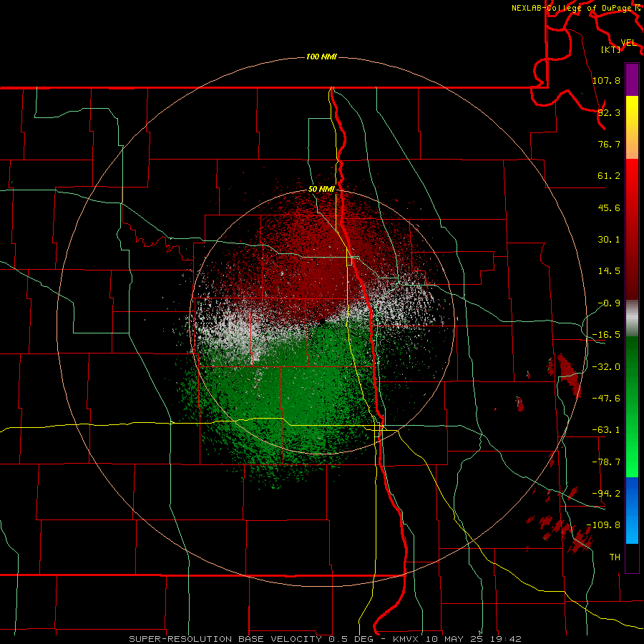Click the 30.1 velocity scale value
The image size is (644, 644).
609,240
